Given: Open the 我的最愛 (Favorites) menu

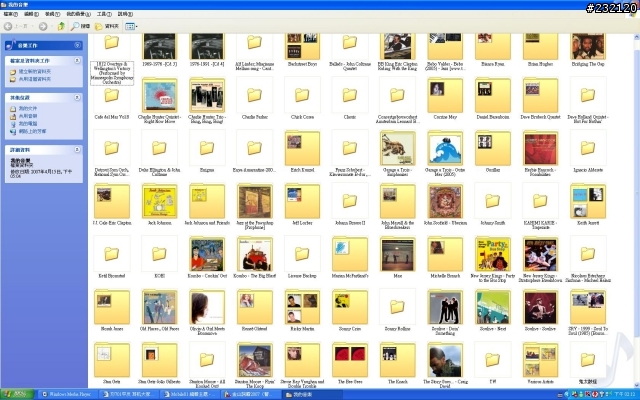Looking at the screenshot, I should coord(78,14).
